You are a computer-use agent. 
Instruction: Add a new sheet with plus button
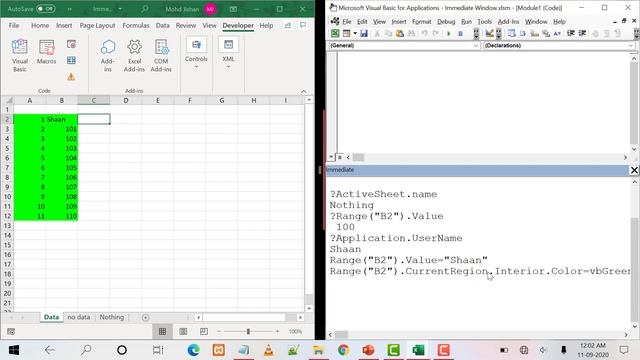pyautogui.click(x=145, y=318)
